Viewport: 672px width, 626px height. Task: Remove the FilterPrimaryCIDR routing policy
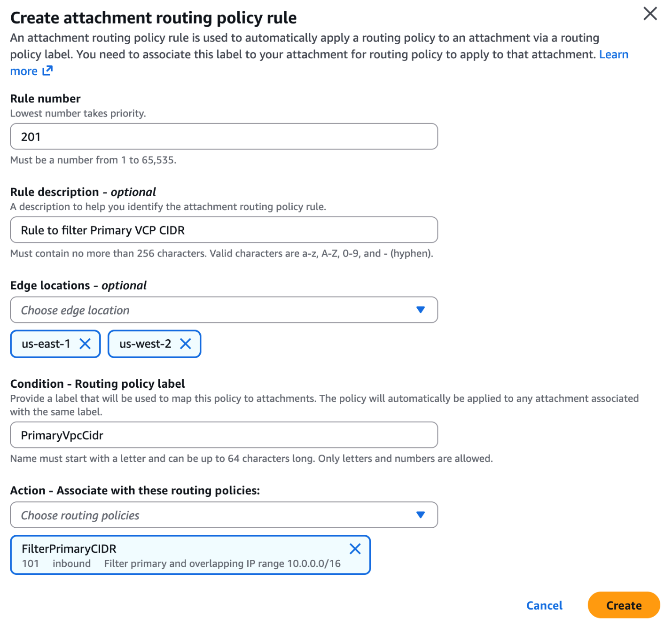click(355, 548)
